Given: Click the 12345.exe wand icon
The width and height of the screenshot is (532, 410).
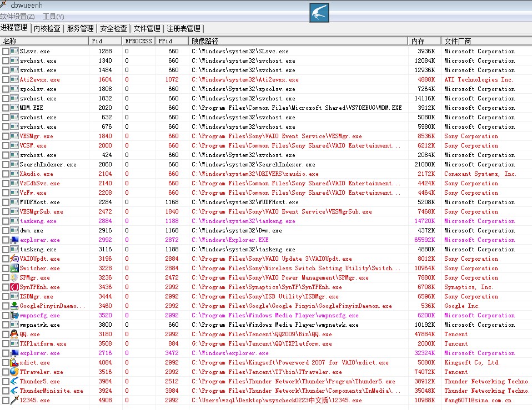Looking at the screenshot, I should tap(14, 400).
